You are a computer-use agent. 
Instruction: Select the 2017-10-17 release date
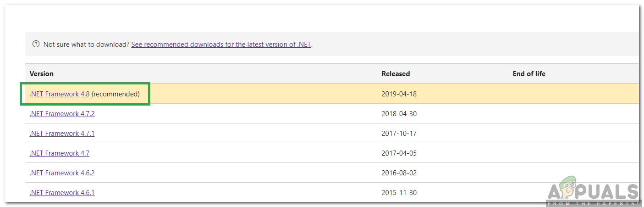(399, 134)
